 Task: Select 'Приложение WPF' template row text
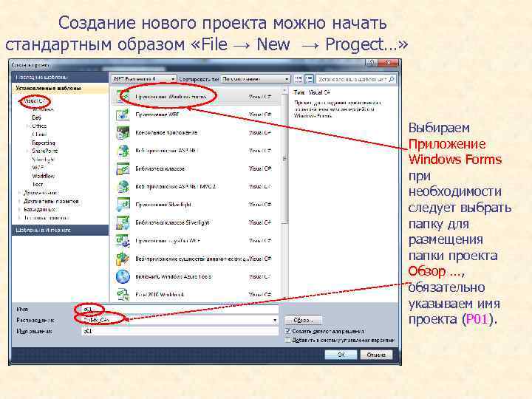click(157, 115)
